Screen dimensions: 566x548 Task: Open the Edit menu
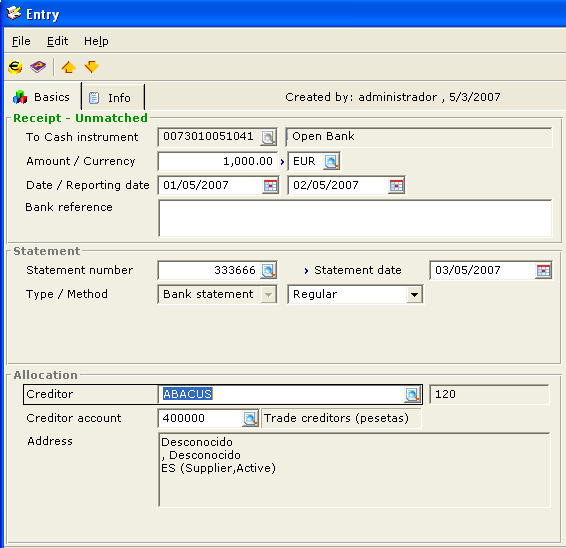click(57, 41)
